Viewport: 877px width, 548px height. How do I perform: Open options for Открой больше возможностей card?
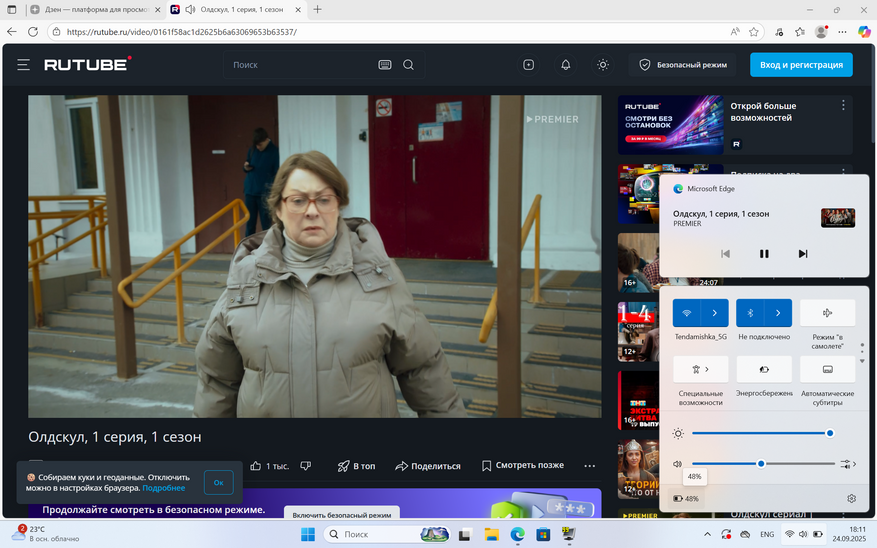(x=843, y=105)
